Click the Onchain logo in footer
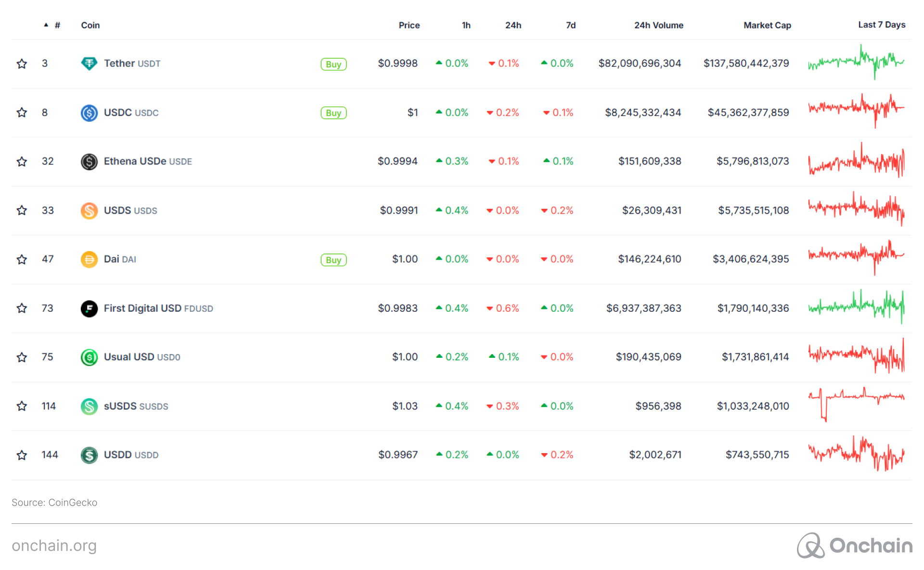 click(x=855, y=545)
